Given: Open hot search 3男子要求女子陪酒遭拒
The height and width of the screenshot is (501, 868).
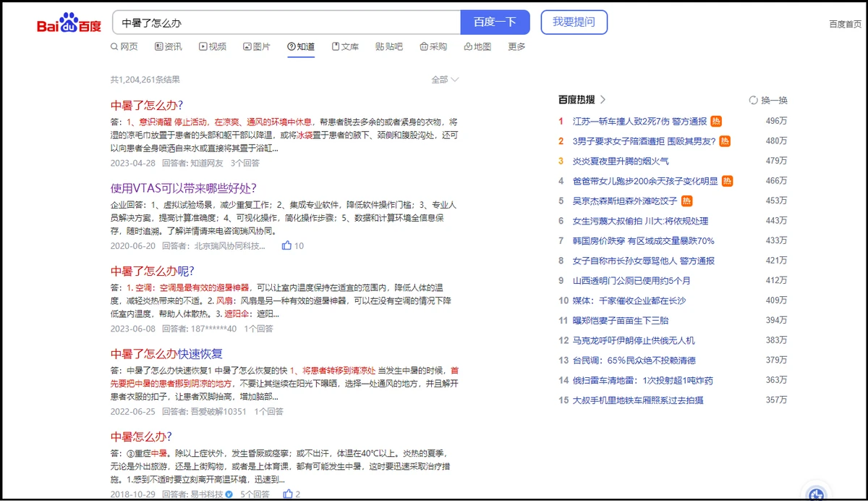Looking at the screenshot, I should click(644, 141).
